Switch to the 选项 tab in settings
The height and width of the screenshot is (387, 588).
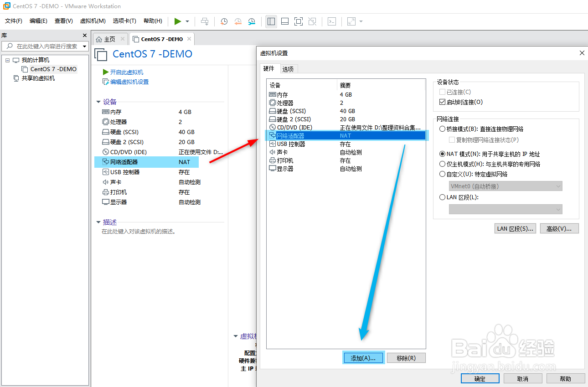click(x=288, y=69)
